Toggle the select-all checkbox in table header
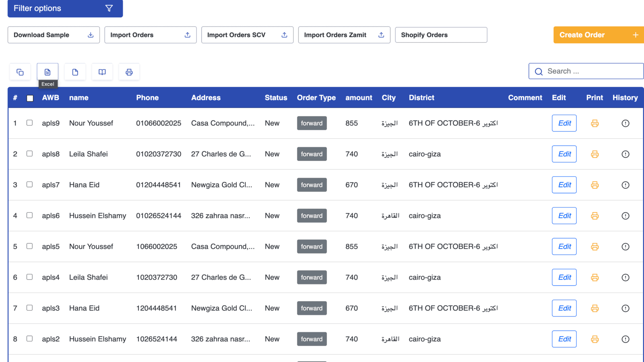 30,98
